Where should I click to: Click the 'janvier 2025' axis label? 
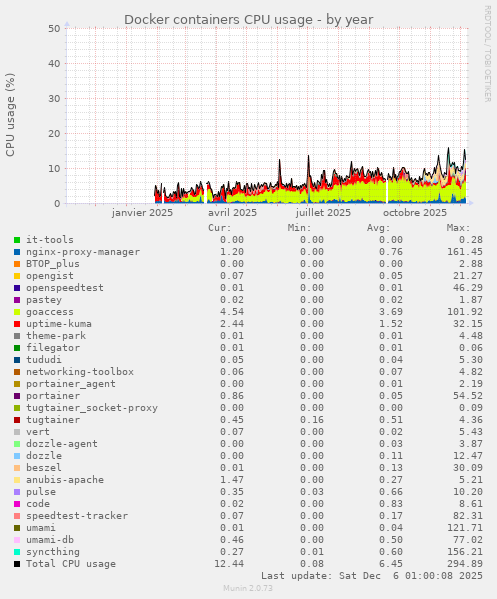[x=142, y=213]
